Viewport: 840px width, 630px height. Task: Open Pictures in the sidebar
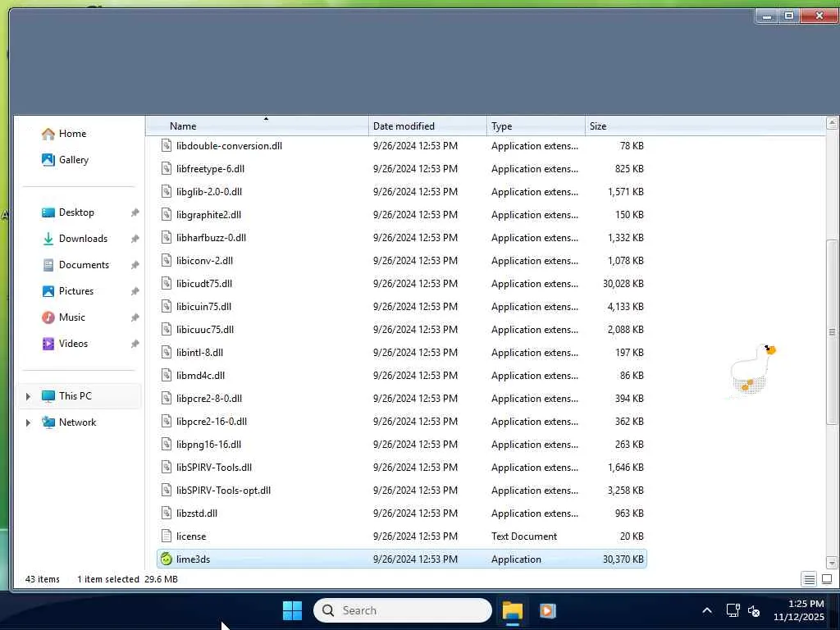tap(67, 291)
